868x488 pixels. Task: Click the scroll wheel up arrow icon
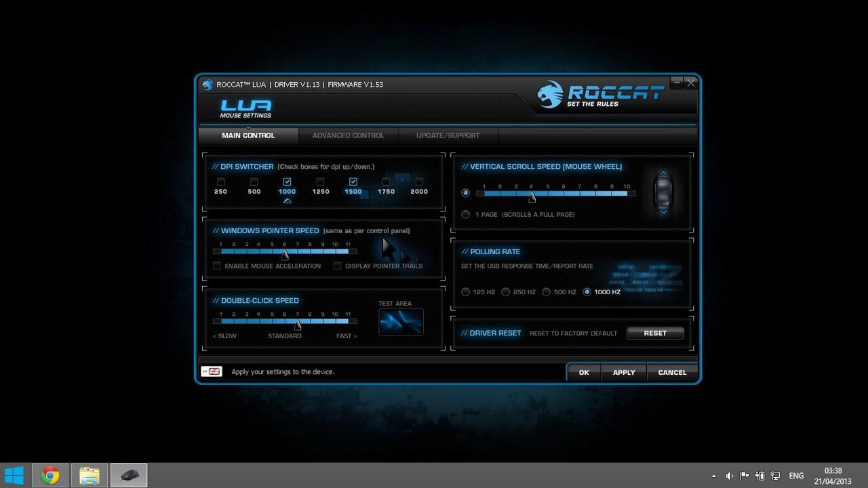pyautogui.click(x=664, y=174)
